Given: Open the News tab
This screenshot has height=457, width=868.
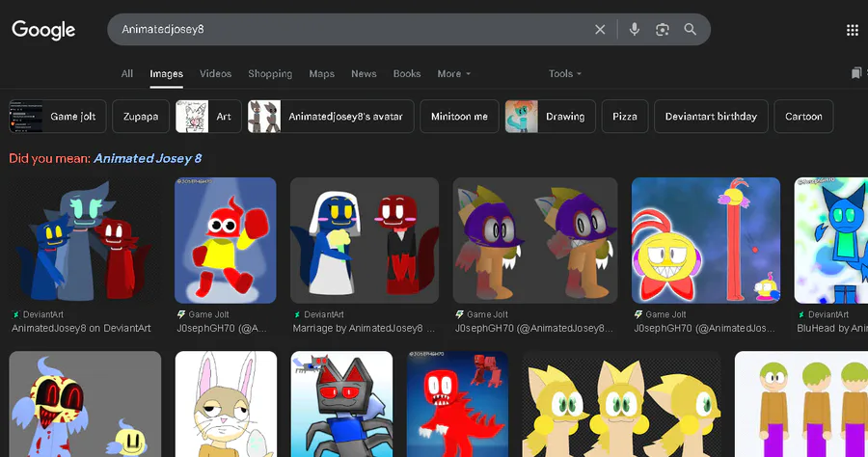Looking at the screenshot, I should point(364,73).
